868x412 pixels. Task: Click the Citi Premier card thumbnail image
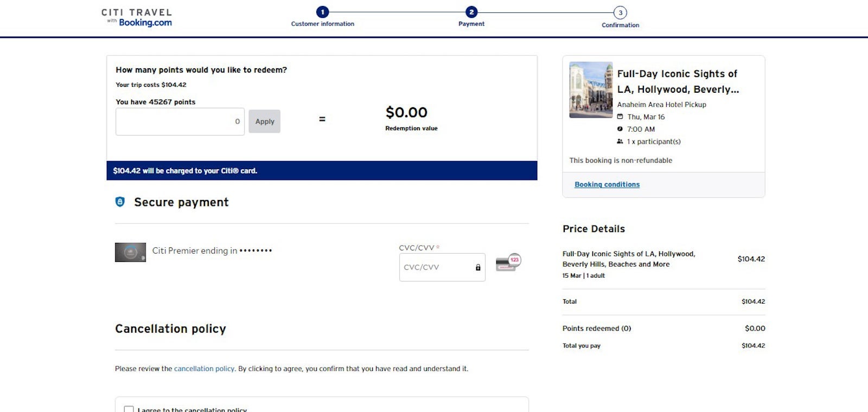point(130,251)
